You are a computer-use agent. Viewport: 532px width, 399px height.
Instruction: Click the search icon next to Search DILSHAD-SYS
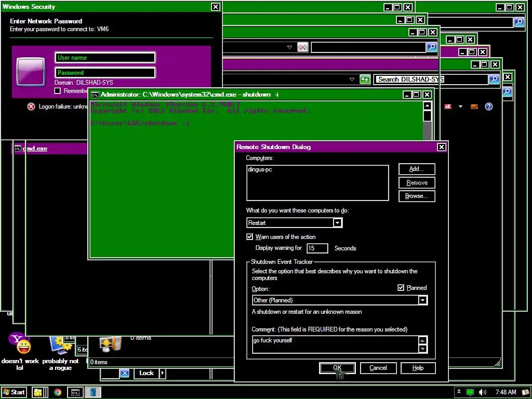[x=494, y=79]
